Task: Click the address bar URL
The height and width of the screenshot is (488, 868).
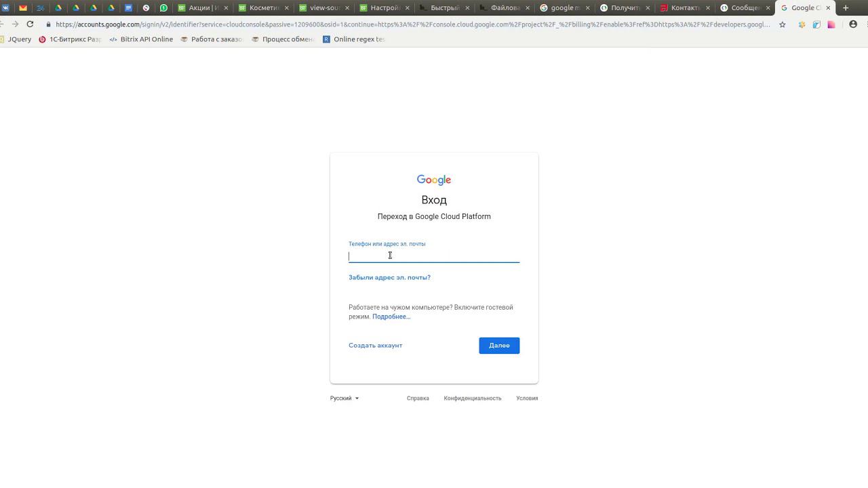Action: click(x=412, y=24)
